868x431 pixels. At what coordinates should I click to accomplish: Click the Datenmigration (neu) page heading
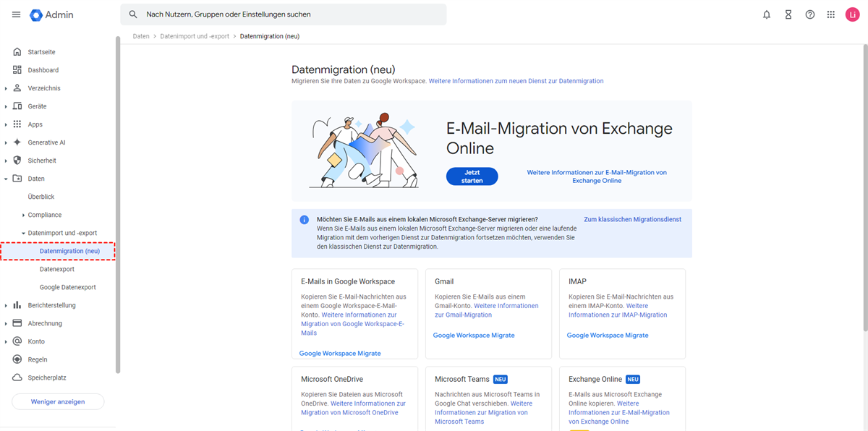click(x=344, y=69)
